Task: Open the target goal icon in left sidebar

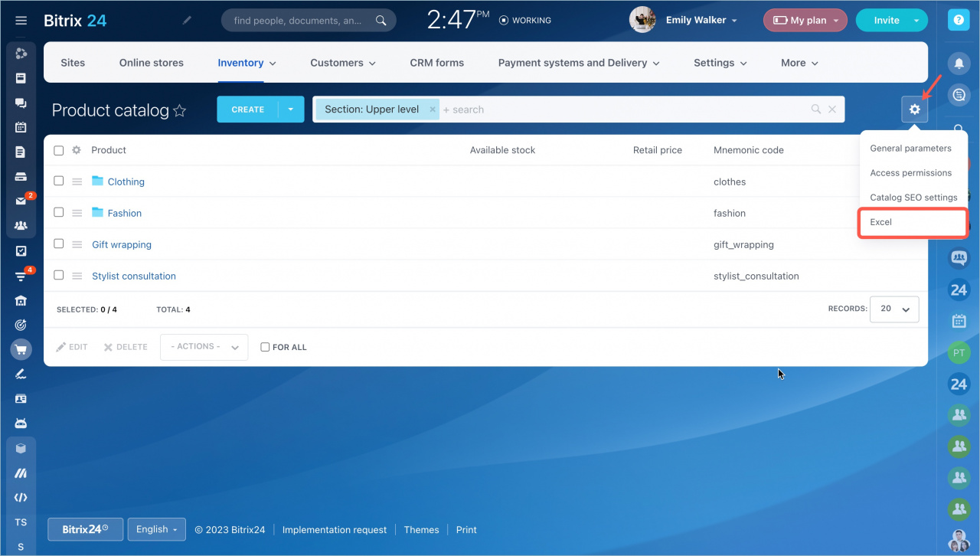Action: 21,325
